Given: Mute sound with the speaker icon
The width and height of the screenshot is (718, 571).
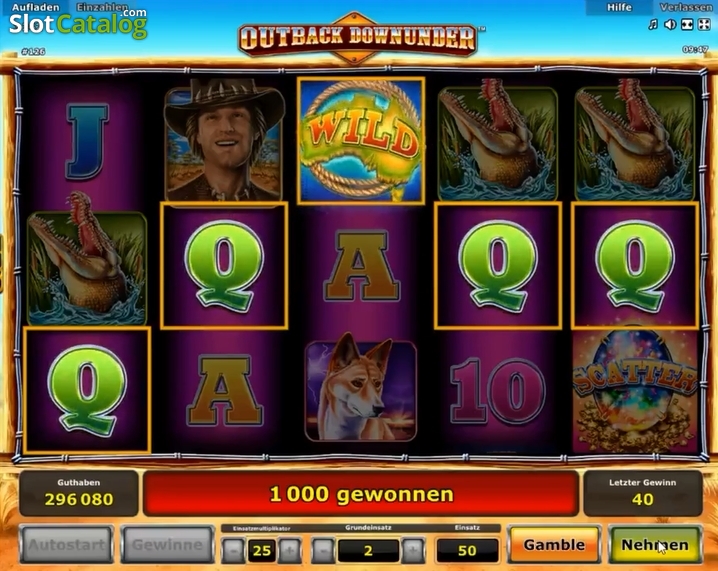Looking at the screenshot, I should [x=670, y=25].
